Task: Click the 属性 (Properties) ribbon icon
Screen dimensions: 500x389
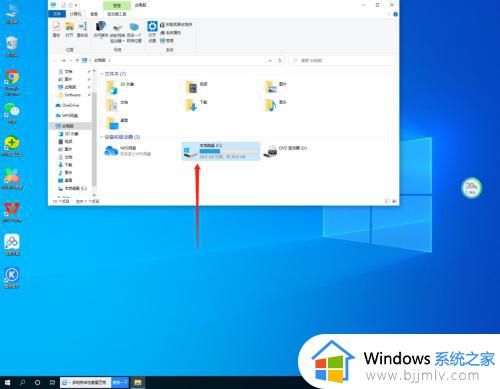Action: coord(56,29)
